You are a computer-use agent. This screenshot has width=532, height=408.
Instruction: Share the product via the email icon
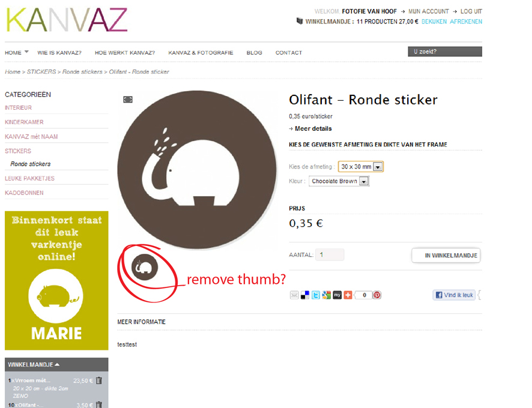(294, 295)
